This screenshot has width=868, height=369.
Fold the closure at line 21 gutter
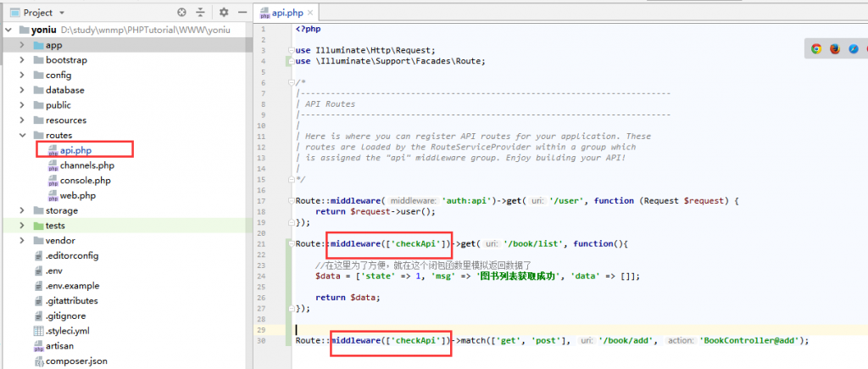pyautogui.click(x=290, y=243)
